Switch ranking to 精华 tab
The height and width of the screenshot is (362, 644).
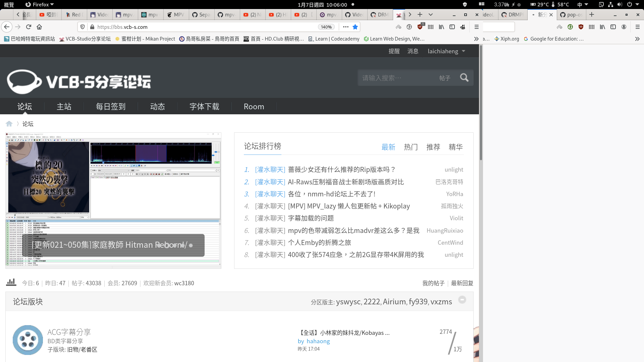point(456,147)
